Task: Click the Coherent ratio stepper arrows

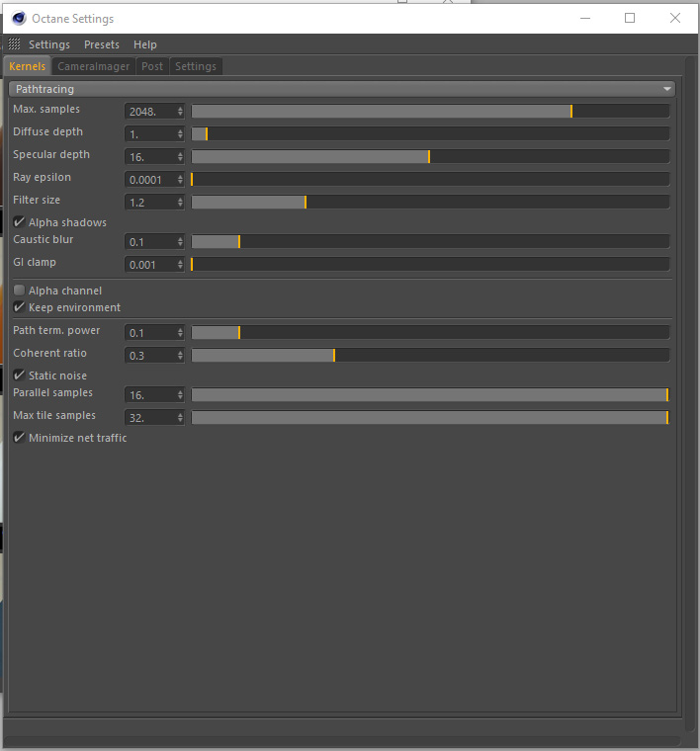Action: [180, 356]
